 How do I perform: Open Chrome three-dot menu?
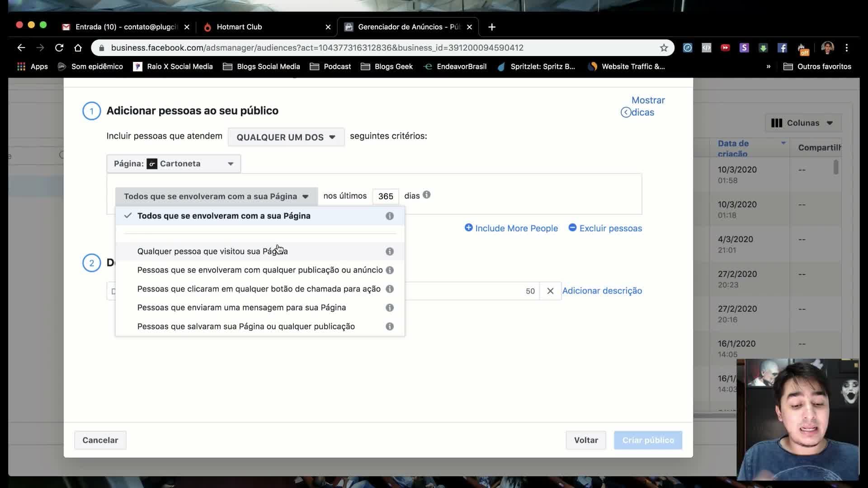click(x=847, y=48)
